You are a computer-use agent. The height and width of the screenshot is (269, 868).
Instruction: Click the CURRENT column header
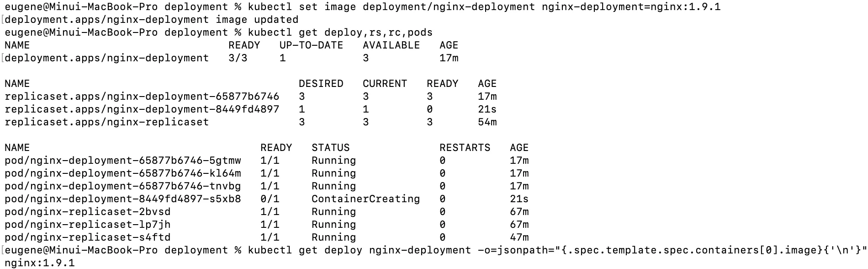click(385, 84)
